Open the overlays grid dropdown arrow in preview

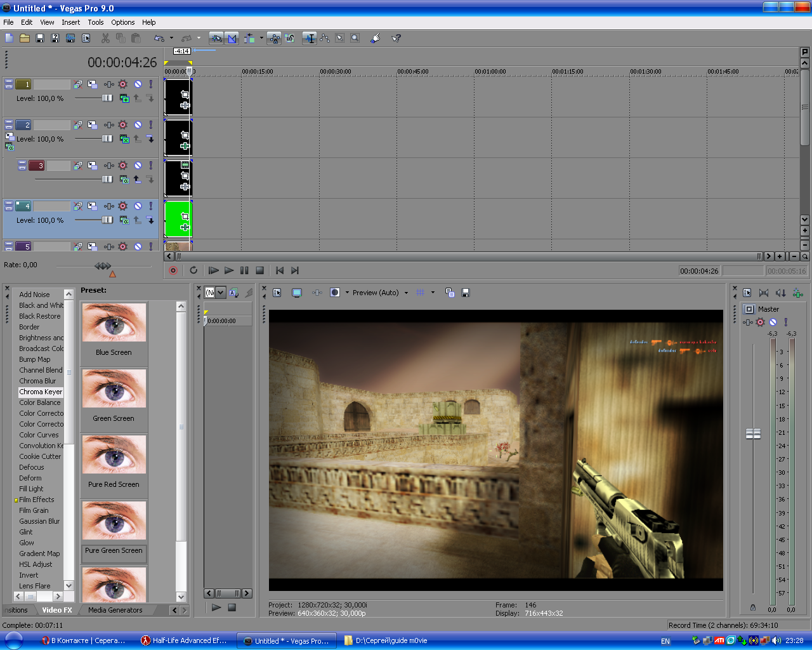[x=433, y=293]
